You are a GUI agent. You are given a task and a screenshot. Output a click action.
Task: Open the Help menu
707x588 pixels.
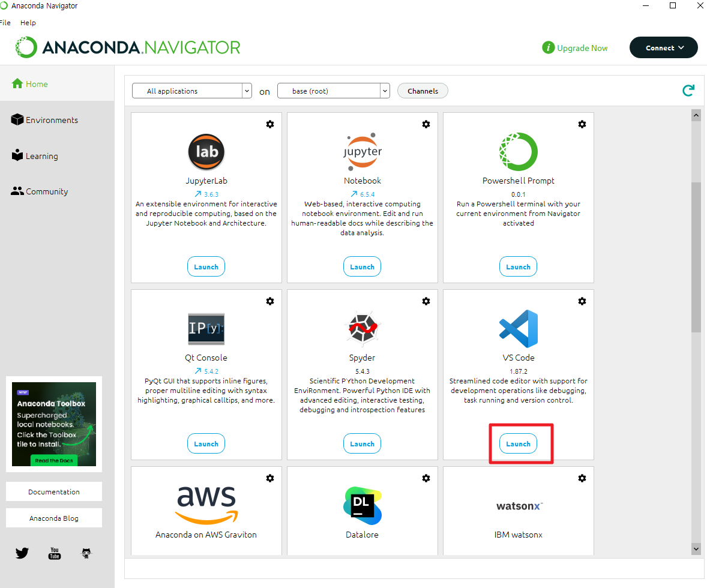tap(28, 23)
